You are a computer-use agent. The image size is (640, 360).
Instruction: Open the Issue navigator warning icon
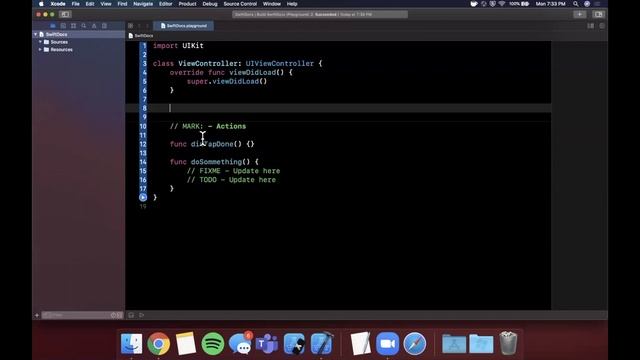click(x=94, y=26)
